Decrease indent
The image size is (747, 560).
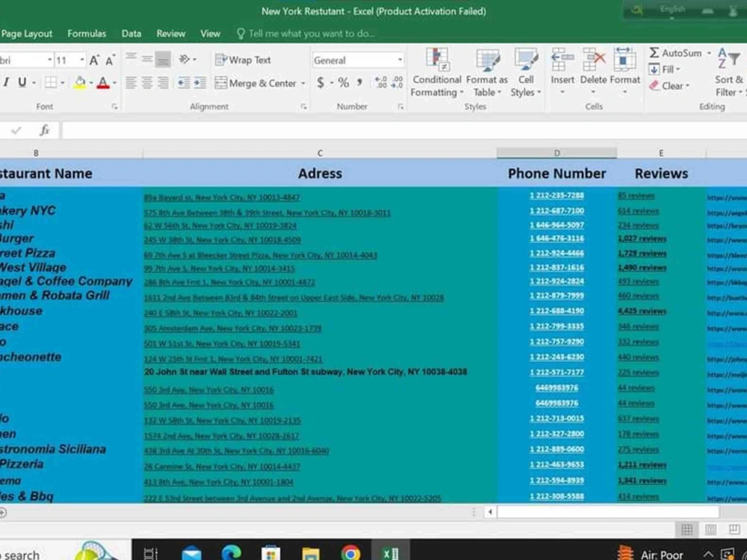click(x=184, y=83)
